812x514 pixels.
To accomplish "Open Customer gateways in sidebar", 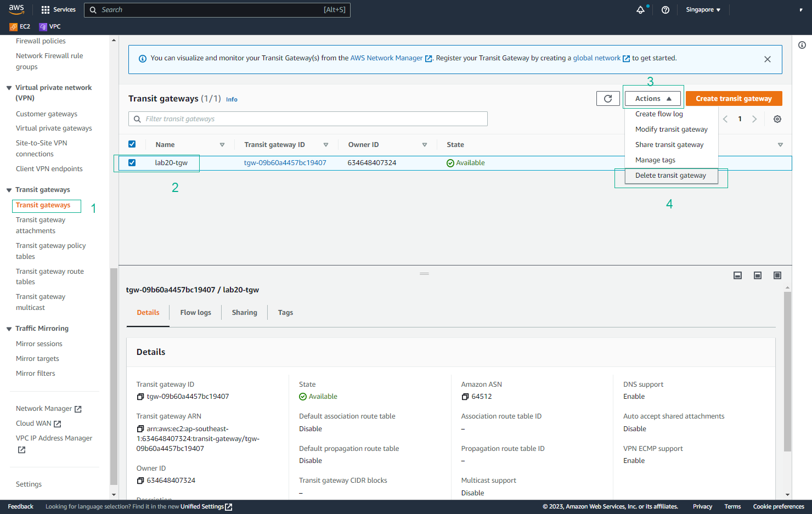I will pos(47,114).
